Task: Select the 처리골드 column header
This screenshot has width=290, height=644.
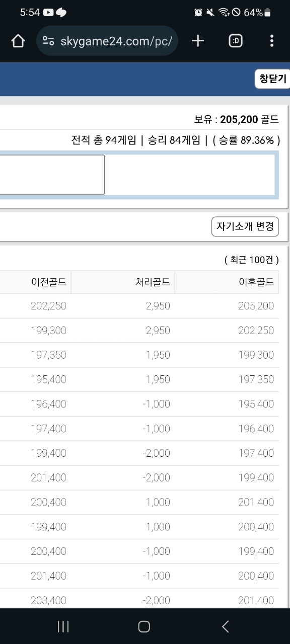Action: pyautogui.click(x=123, y=282)
